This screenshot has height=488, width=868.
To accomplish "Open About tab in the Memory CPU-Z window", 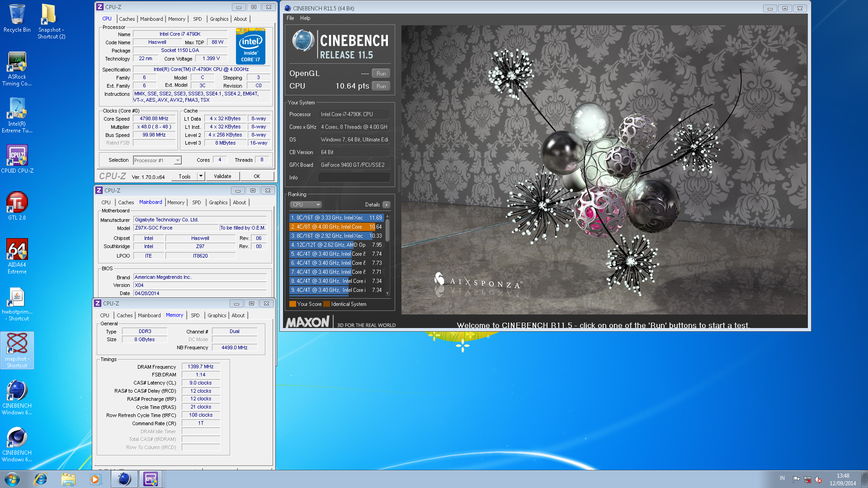I will pyautogui.click(x=238, y=315).
